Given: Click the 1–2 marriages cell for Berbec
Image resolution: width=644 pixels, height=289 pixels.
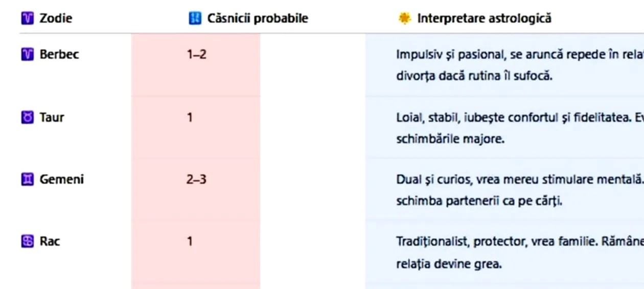Looking at the screenshot, I should [x=196, y=54].
